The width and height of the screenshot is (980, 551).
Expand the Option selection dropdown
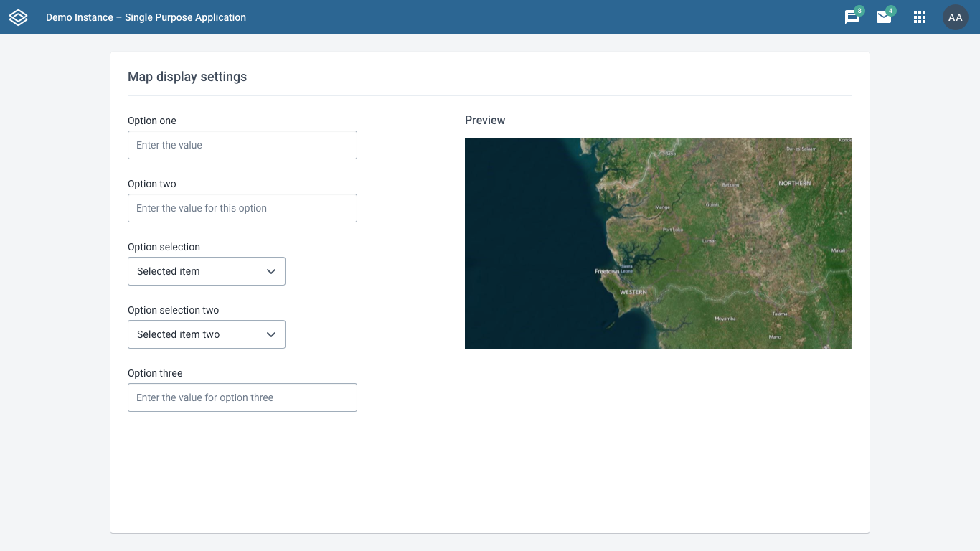(206, 271)
